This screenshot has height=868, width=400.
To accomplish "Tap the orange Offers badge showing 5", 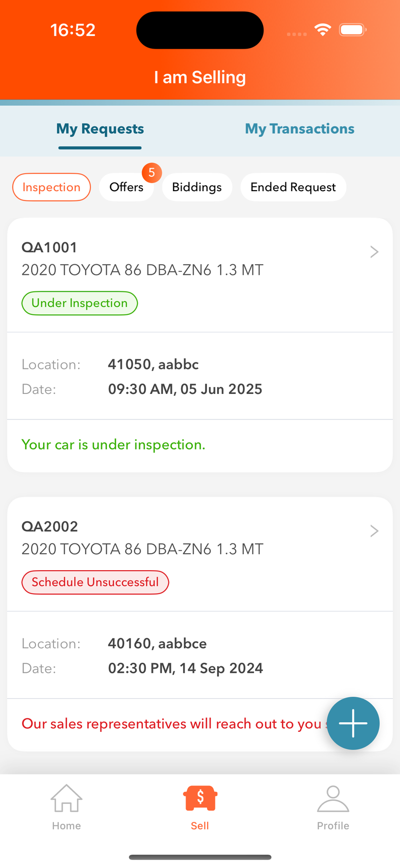I will pyautogui.click(x=151, y=173).
